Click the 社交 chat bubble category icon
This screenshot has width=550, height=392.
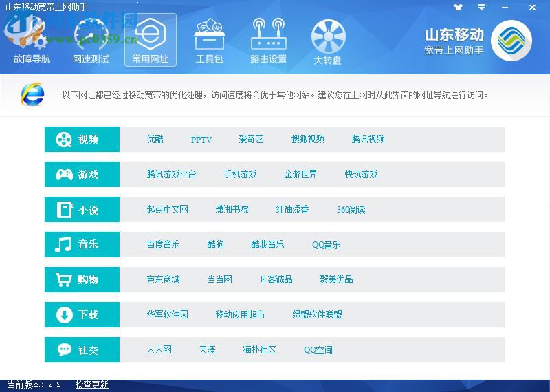(x=65, y=350)
